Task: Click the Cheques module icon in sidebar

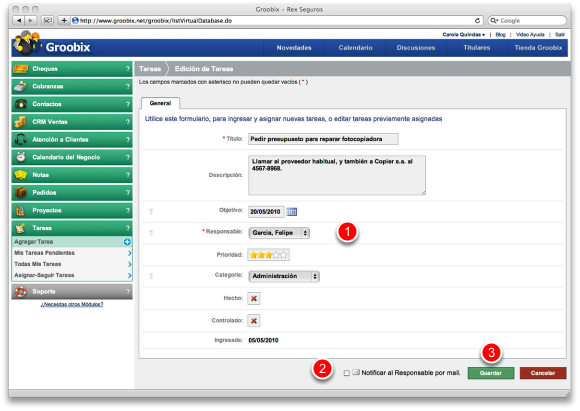Action: pyautogui.click(x=20, y=68)
